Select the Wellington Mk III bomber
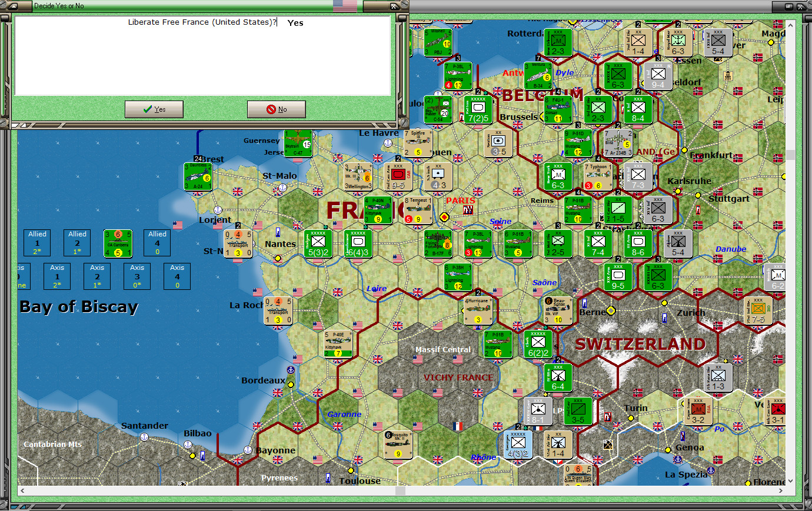812x511 pixels. 358,176
